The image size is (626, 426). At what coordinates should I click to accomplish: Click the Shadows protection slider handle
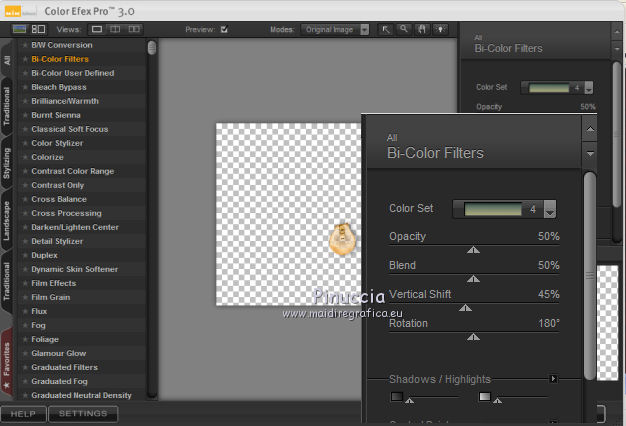pyautogui.click(x=409, y=400)
